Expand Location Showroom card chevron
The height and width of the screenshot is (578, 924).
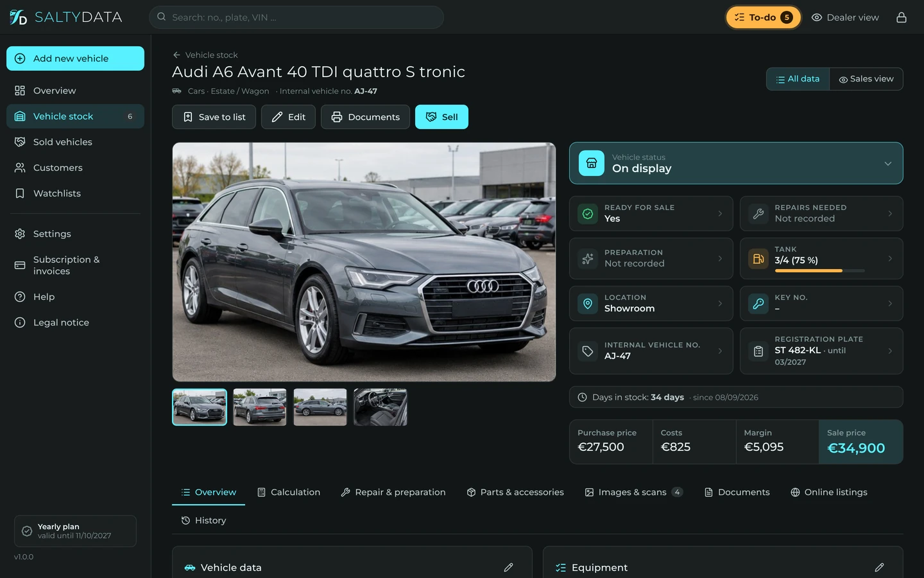click(720, 303)
